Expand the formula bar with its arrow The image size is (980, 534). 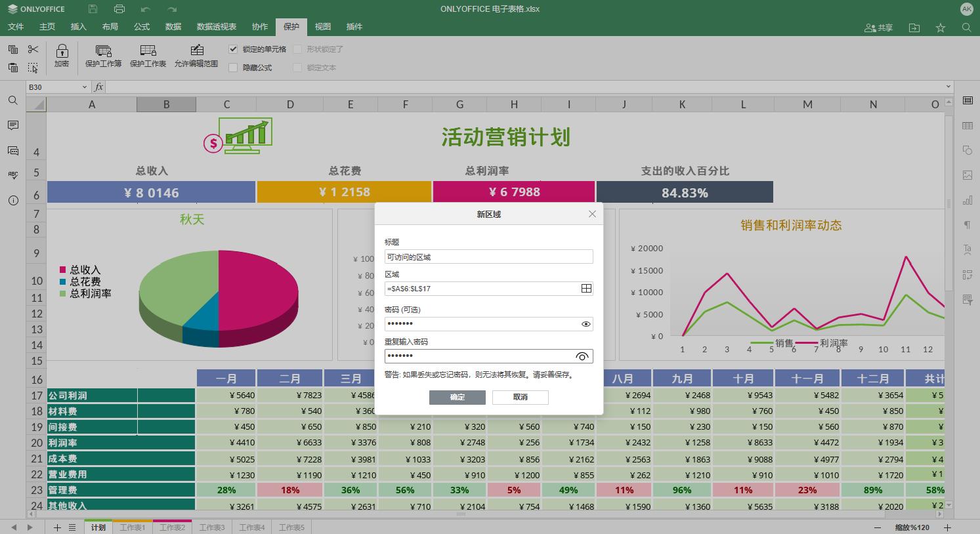click(949, 87)
